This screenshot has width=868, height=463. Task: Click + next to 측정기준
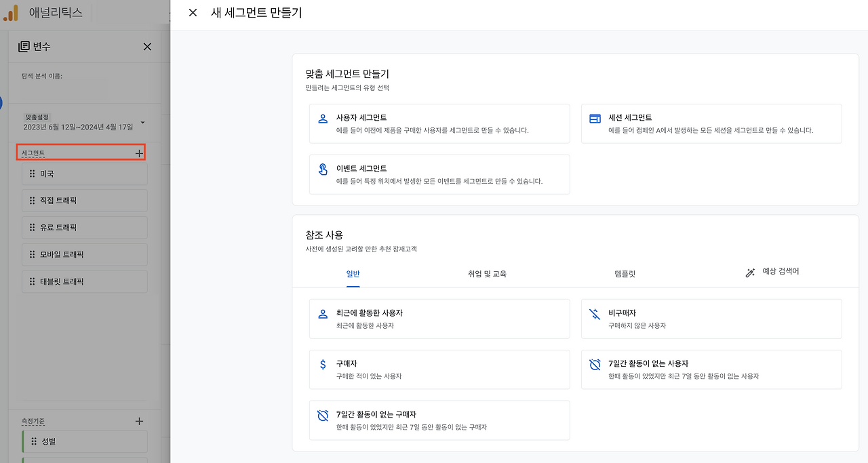click(x=139, y=421)
